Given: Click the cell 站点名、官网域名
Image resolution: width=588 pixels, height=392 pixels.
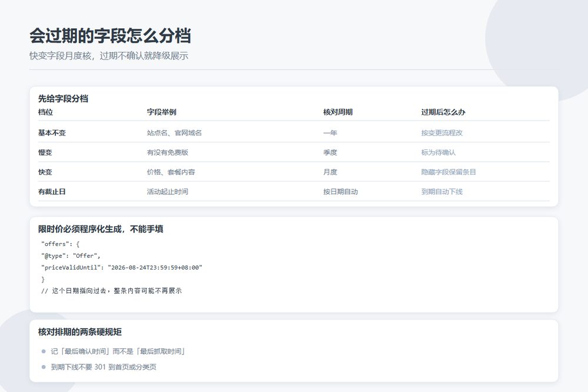Looking at the screenshot, I should click(x=175, y=133).
